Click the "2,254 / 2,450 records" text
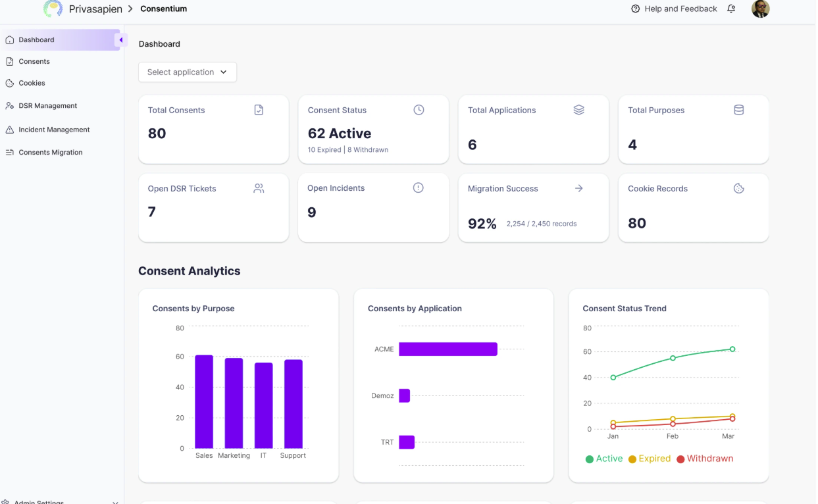818x504 pixels. point(542,224)
